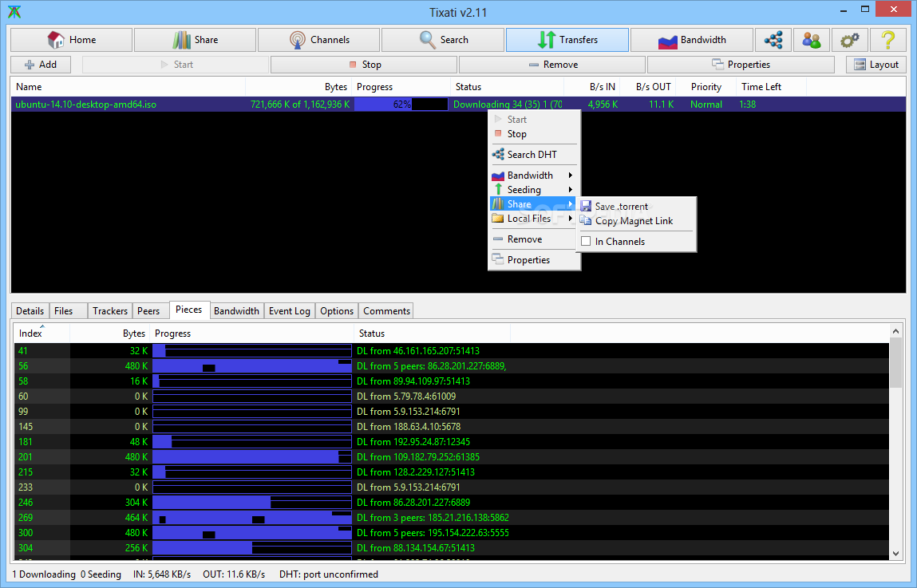Switch to the lower Bandwidth tab

point(236,311)
